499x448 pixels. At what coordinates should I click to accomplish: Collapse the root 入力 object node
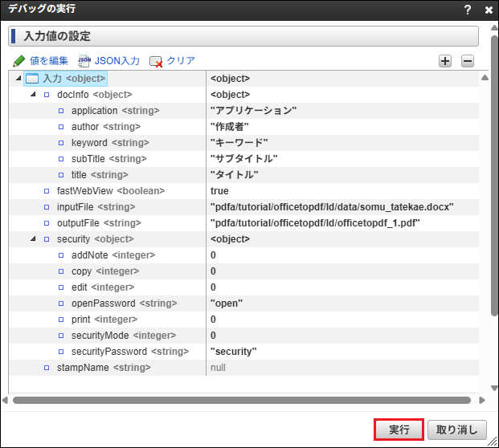click(18, 79)
